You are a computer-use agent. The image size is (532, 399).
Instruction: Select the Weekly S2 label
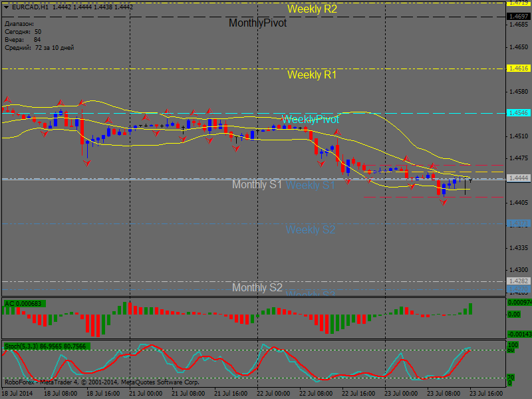click(x=311, y=230)
